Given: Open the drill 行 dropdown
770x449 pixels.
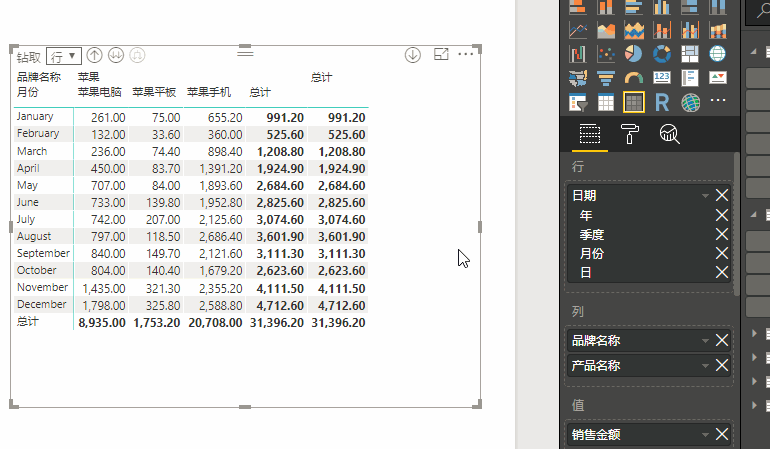Looking at the screenshot, I should (64, 56).
